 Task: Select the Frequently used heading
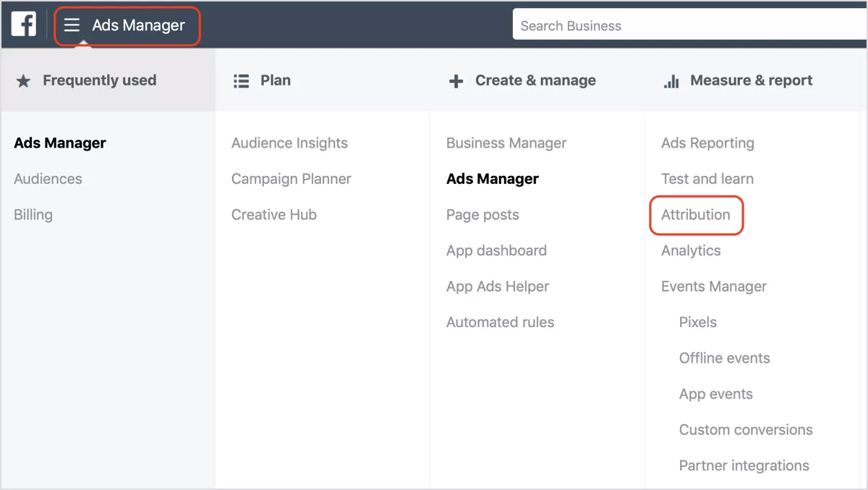click(99, 80)
